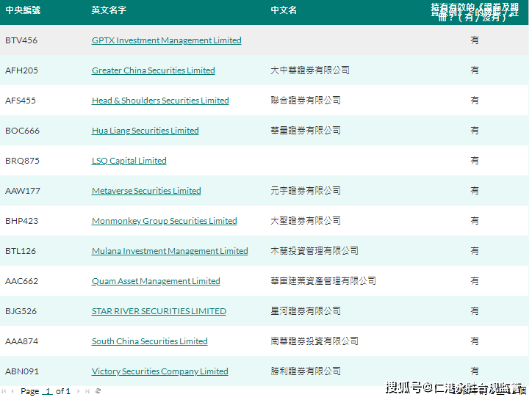The height and width of the screenshot is (400, 532).
Task: Select central number AAA874
Action: (22, 341)
